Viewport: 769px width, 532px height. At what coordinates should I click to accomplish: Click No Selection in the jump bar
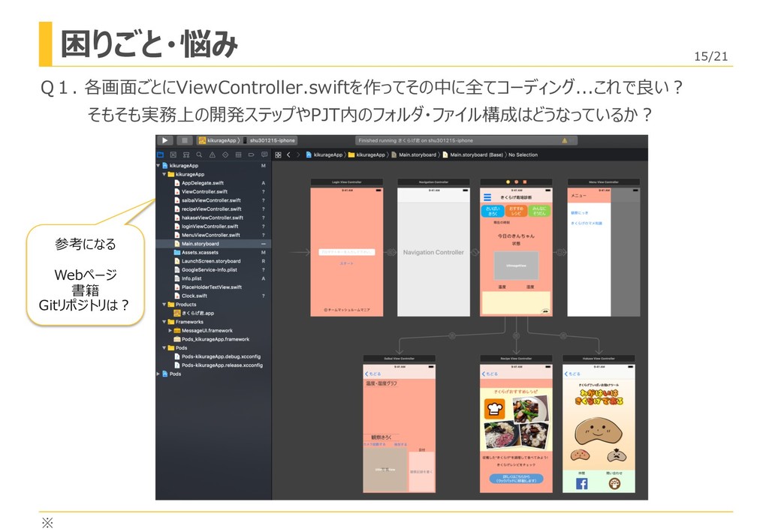(523, 155)
